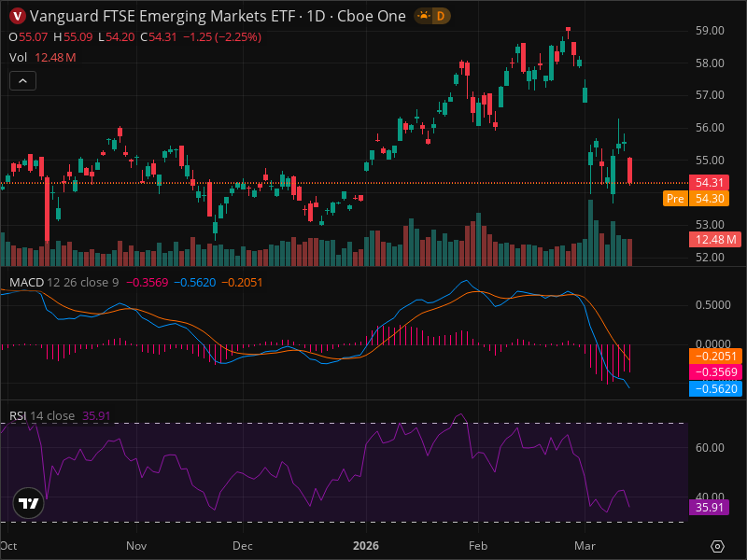Click the open price O55.07 in the header
The image size is (747, 560).
(28, 37)
